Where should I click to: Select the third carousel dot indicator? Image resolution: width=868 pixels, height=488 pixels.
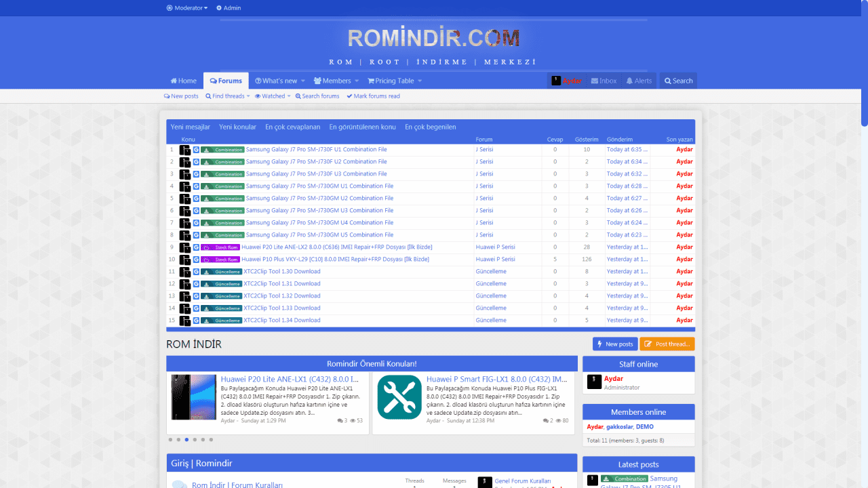pos(186,440)
